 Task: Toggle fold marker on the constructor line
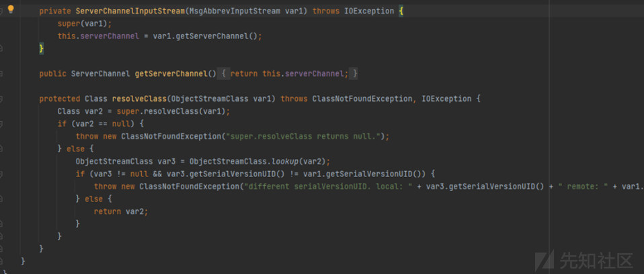pos(1,11)
